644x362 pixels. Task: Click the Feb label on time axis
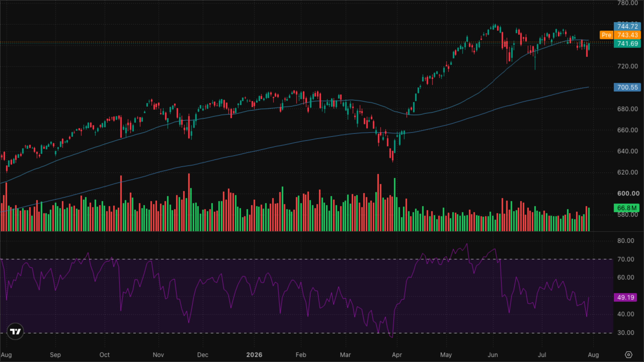[x=301, y=355]
